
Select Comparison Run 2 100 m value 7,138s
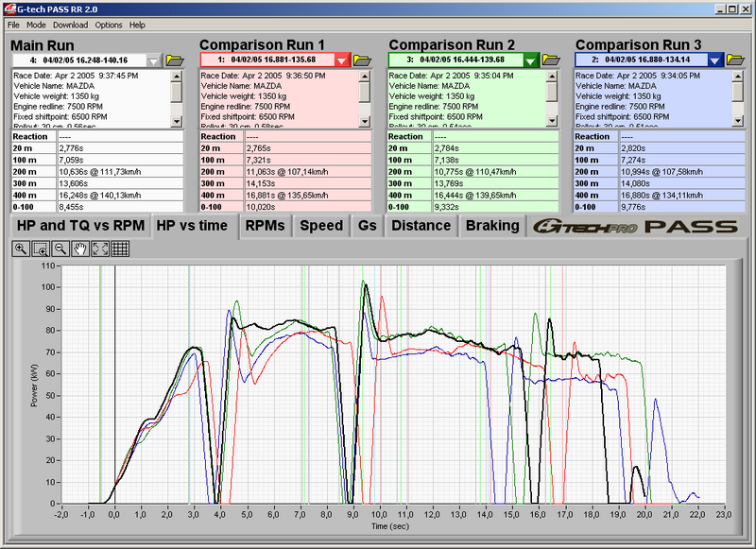point(495,160)
